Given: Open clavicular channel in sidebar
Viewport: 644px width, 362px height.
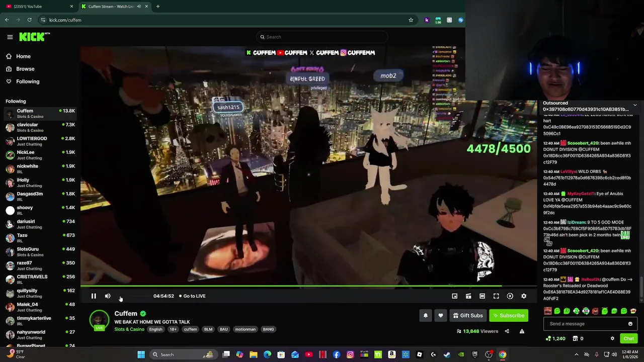Looking at the screenshot, I should [40, 127].
